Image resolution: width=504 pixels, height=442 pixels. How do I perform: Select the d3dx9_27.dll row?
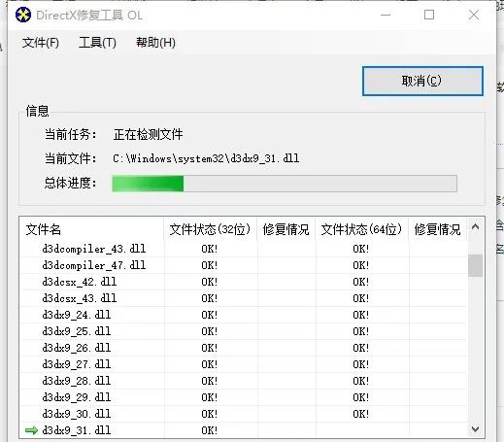[x=244, y=364]
